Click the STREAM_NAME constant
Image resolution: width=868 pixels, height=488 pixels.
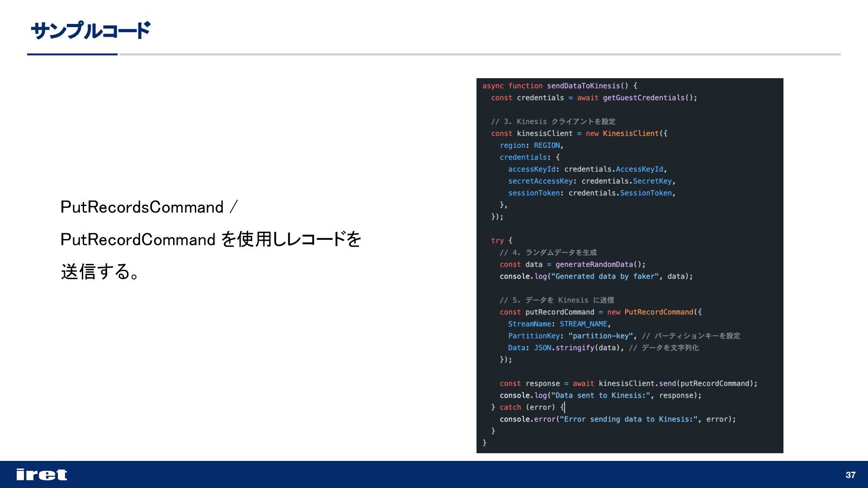[583, 324]
